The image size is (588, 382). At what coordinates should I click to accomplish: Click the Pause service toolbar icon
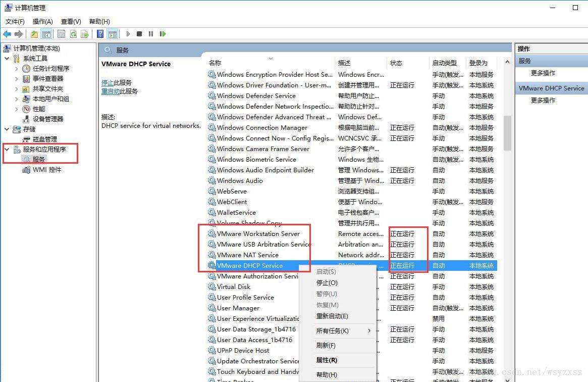(151, 34)
